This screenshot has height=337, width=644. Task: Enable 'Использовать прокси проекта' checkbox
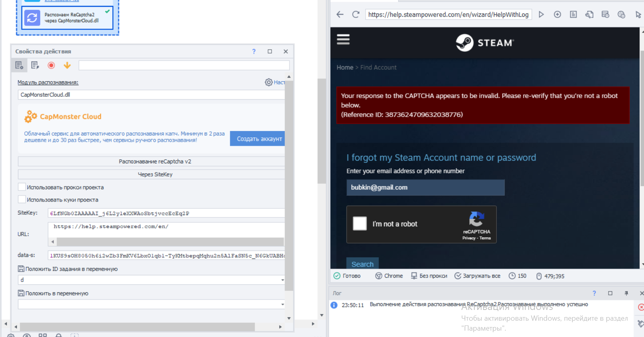pos(22,187)
